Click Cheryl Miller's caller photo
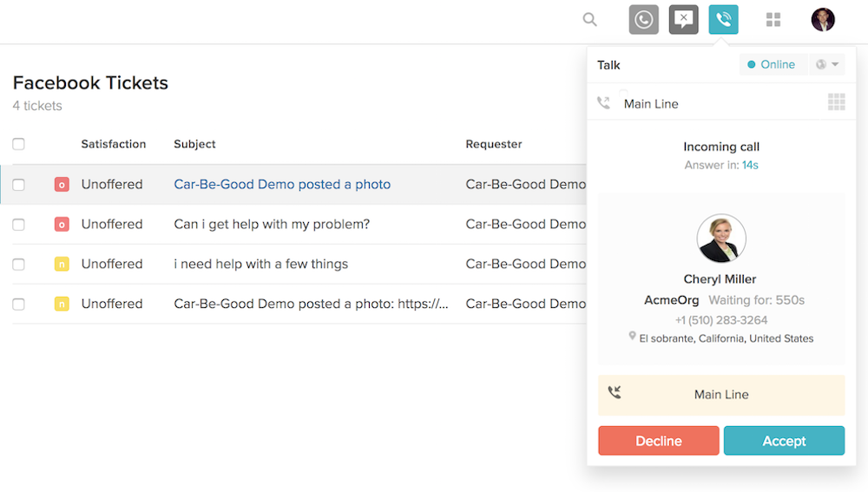 pos(720,239)
